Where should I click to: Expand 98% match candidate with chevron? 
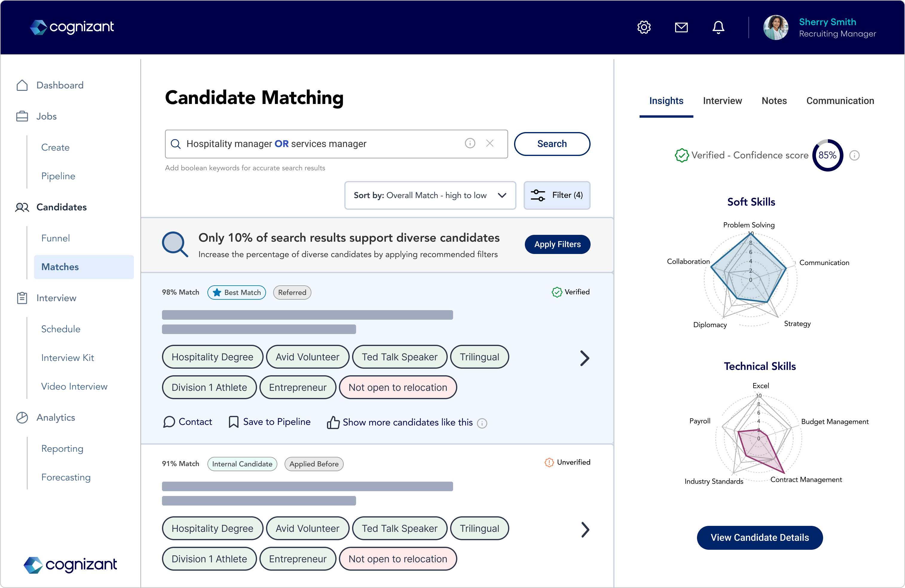(x=584, y=358)
